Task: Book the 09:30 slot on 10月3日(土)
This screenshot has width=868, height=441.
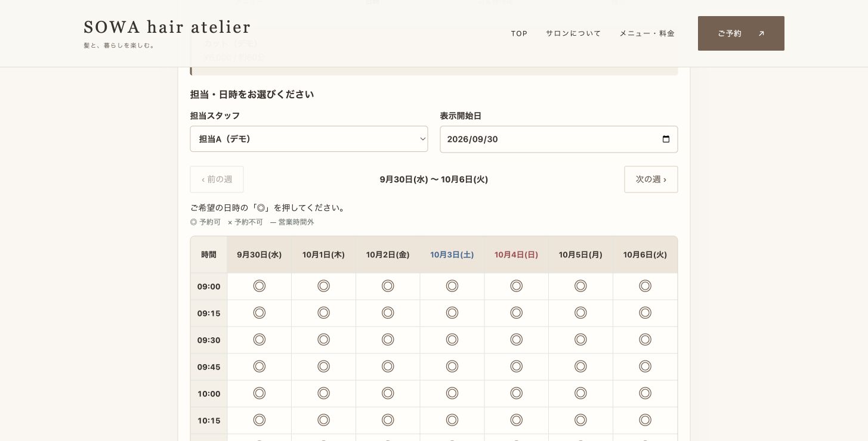Action: pos(452,340)
